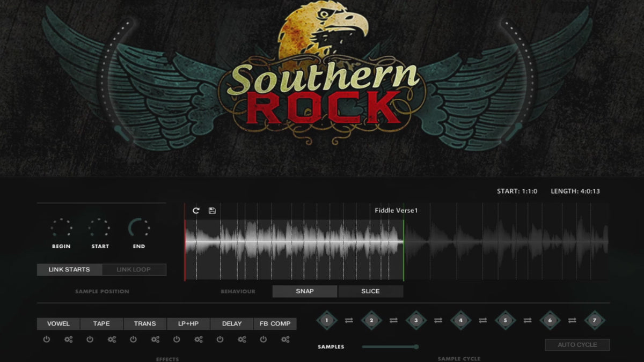This screenshot has height=362, width=644.
Task: Select the SNAP behaviour mode
Action: click(x=305, y=291)
